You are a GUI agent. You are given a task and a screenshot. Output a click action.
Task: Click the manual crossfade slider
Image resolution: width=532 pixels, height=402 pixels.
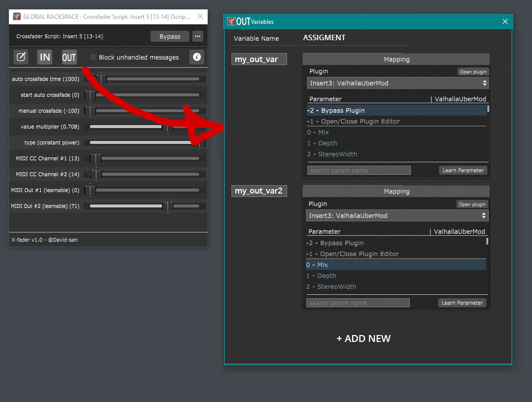click(145, 111)
